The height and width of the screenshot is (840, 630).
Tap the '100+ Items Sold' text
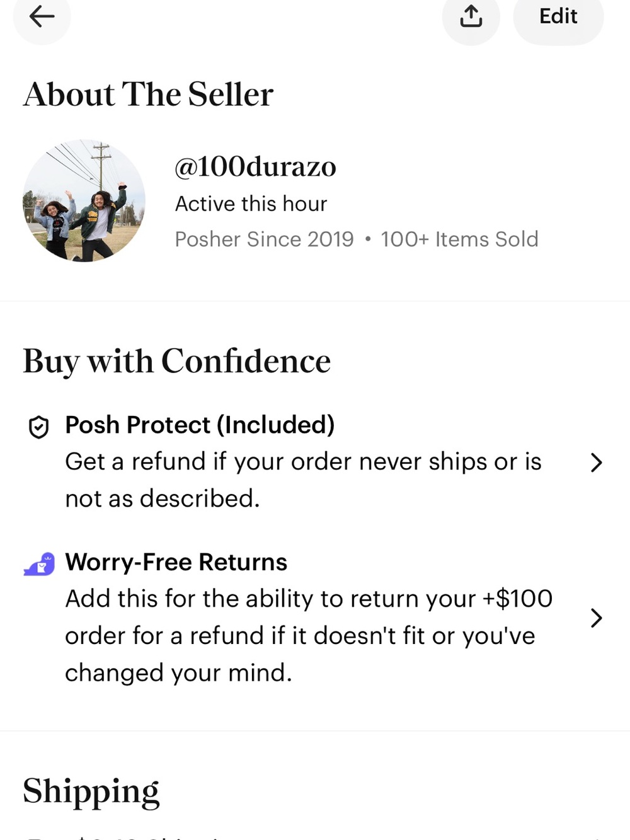pos(459,239)
